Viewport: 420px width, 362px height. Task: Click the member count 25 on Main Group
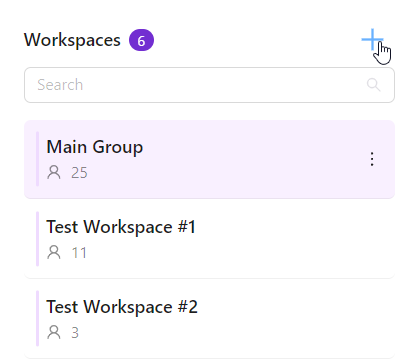79,173
